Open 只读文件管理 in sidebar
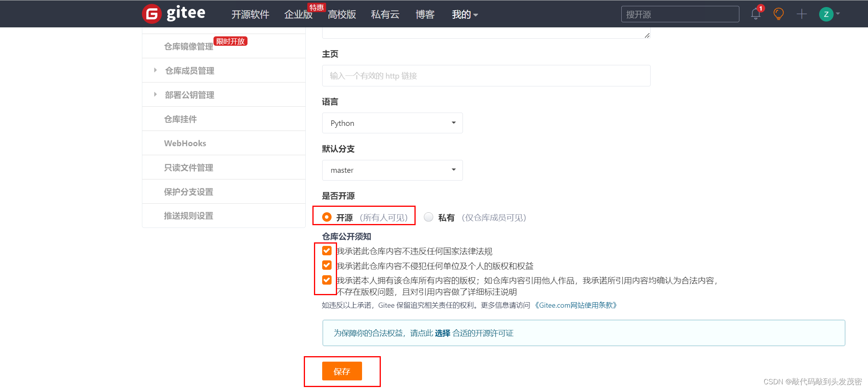The height and width of the screenshot is (389, 868). pos(188,167)
